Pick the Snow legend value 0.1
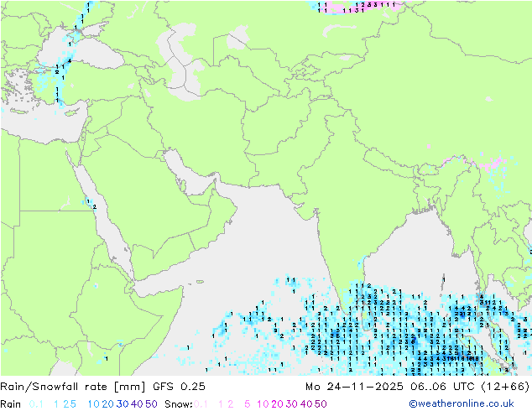The height and width of the screenshot is (411, 532). click(201, 404)
